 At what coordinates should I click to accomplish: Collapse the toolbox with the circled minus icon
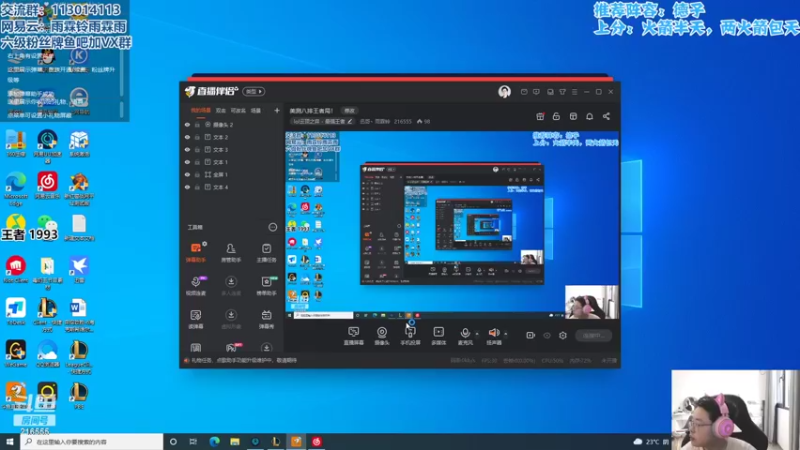[x=273, y=227]
